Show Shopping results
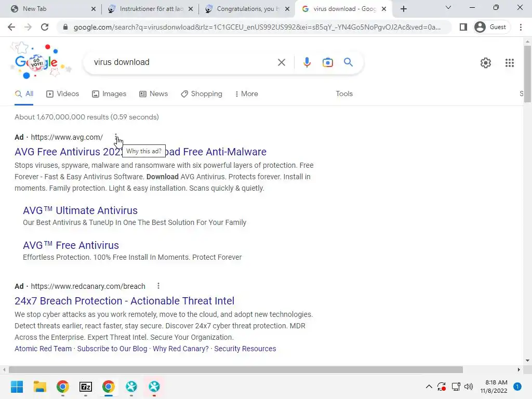 pos(202,94)
